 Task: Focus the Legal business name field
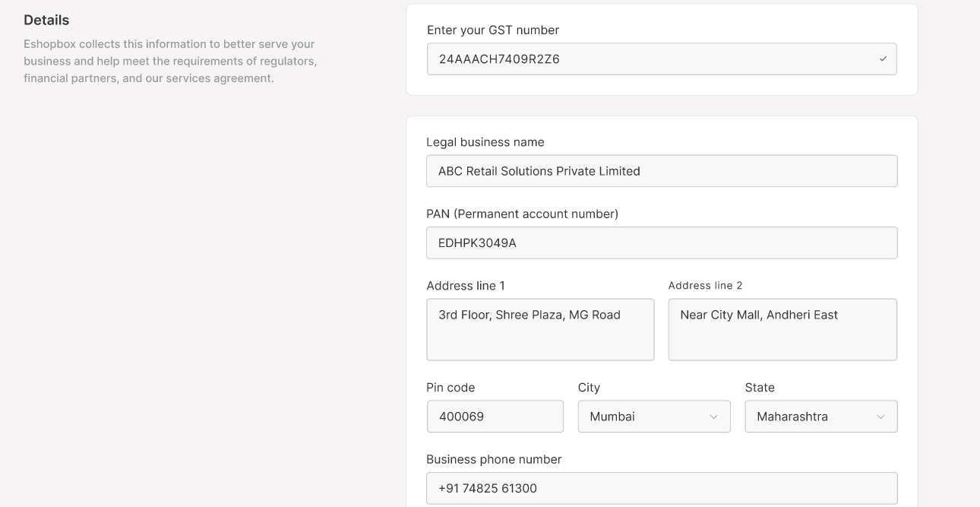(x=661, y=171)
